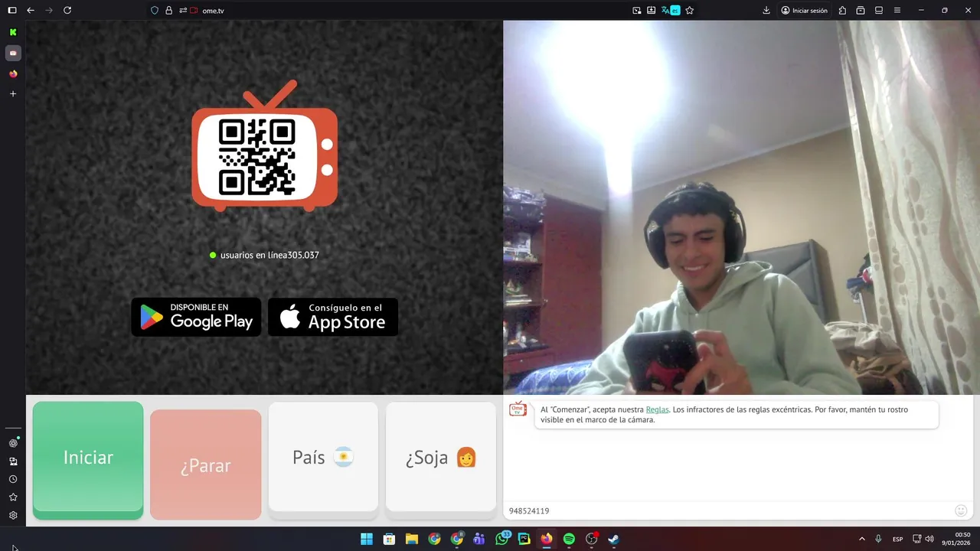
Task: Click the App Store download badge
Action: (333, 317)
